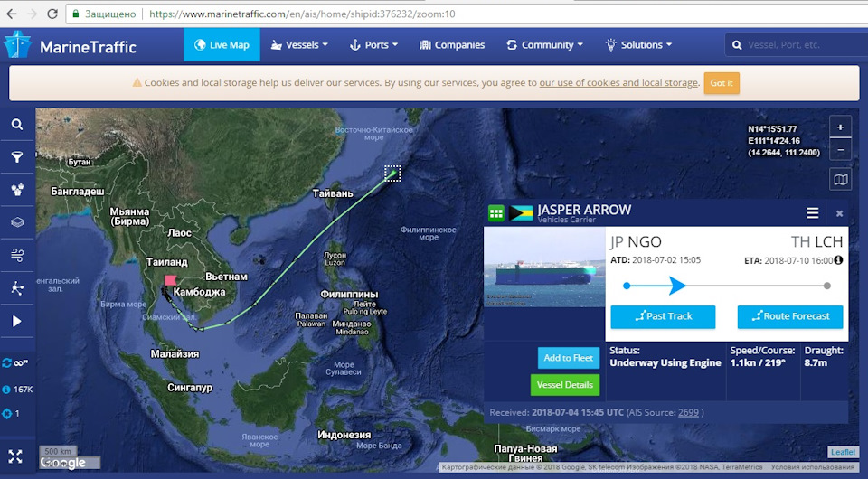Image resolution: width=868 pixels, height=479 pixels.
Task: Switch the map type with the map icon
Action: pos(840,180)
